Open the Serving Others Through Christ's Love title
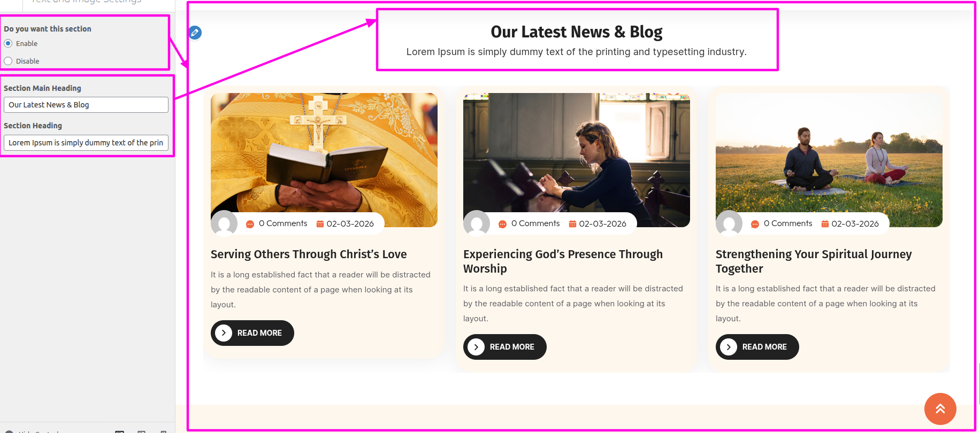 [x=309, y=254]
